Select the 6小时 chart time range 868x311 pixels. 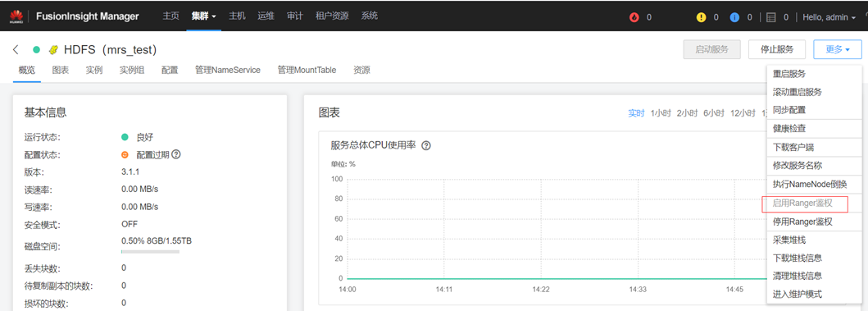point(714,113)
